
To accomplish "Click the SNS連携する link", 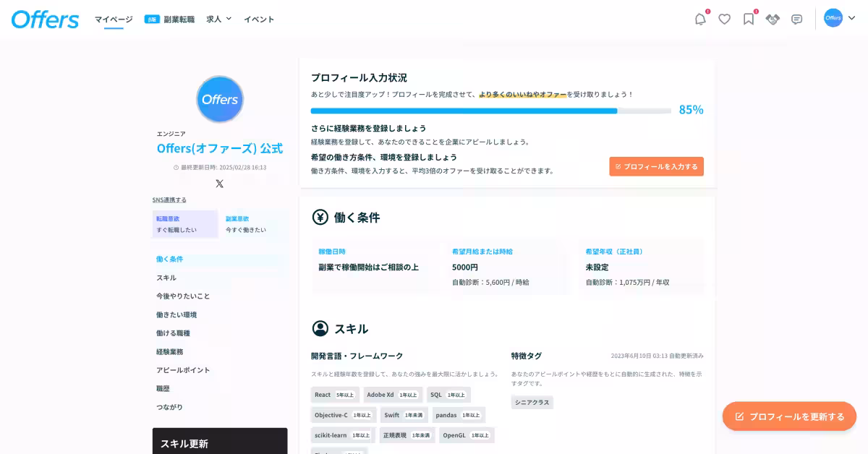I will point(170,199).
